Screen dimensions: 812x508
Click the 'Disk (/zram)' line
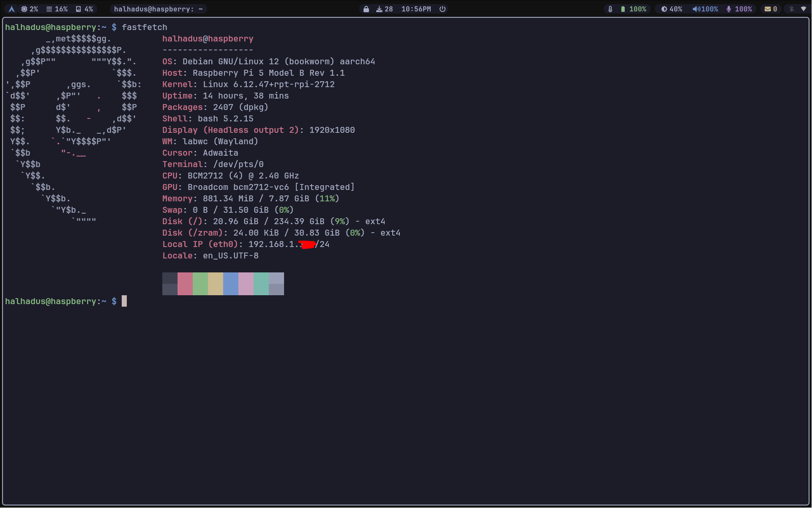tap(281, 233)
